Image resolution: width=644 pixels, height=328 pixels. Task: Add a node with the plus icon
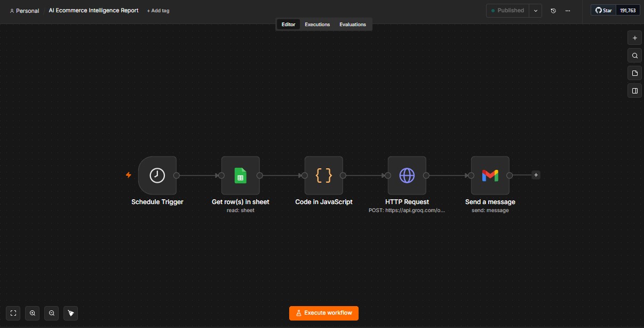tap(634, 38)
